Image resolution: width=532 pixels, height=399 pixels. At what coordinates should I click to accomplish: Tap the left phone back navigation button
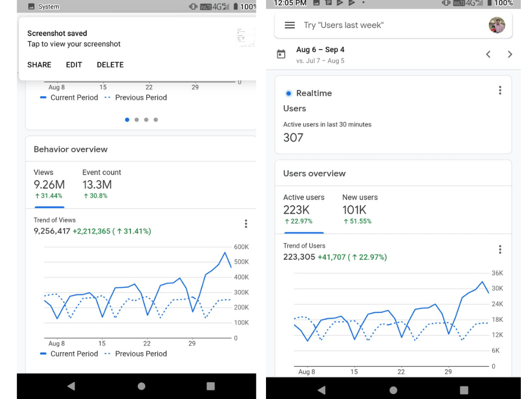click(x=71, y=386)
